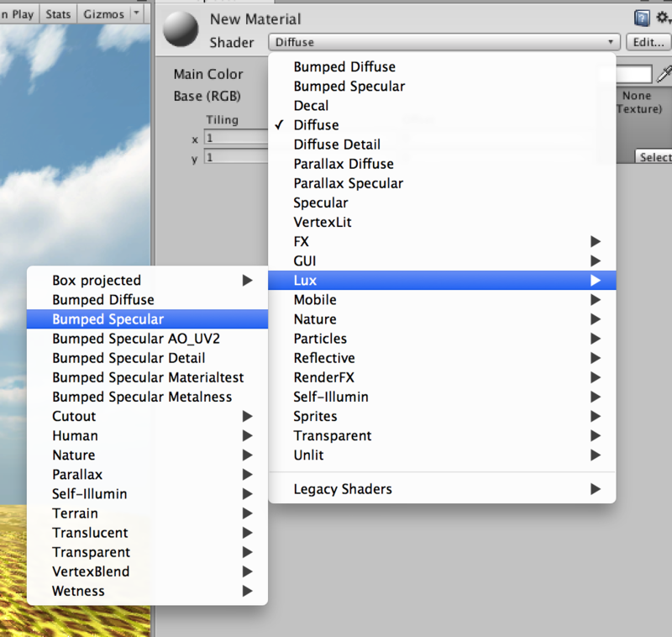This screenshot has height=637, width=672.
Task: Select the checked Diffuse shader item
Action: click(442, 125)
